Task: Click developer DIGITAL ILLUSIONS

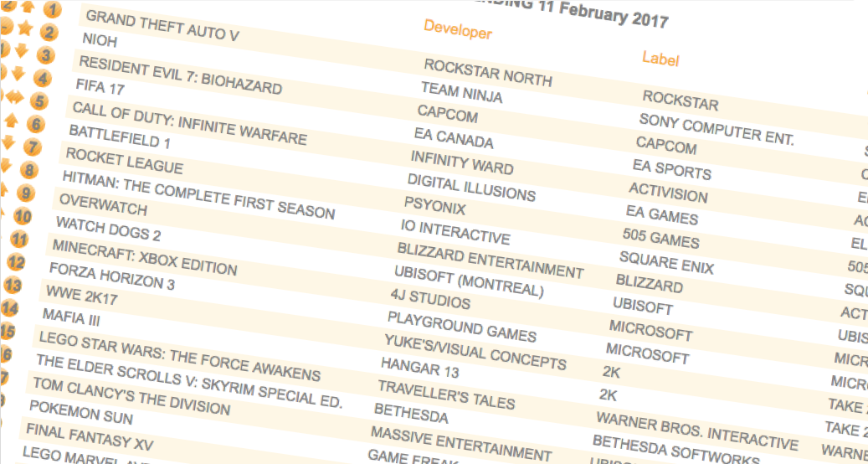Action: pos(471,187)
